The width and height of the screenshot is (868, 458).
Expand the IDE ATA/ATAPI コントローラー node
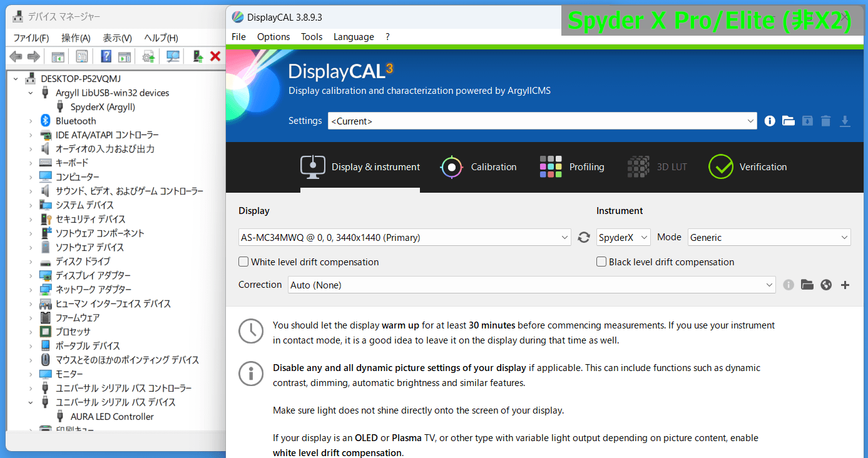(30, 135)
